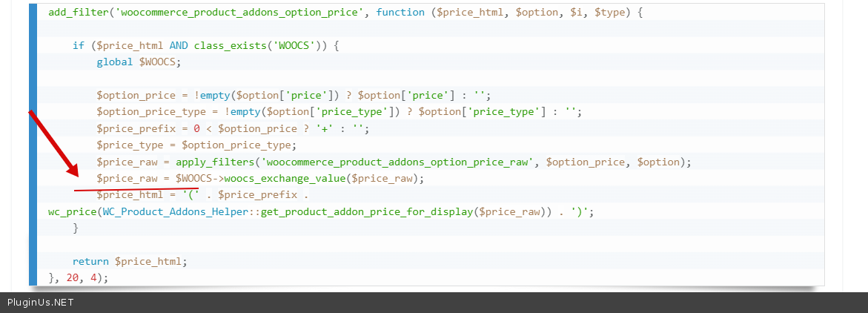This screenshot has width=868, height=313.
Task: Click the $price_type = $option_price_type line
Action: click(x=196, y=145)
